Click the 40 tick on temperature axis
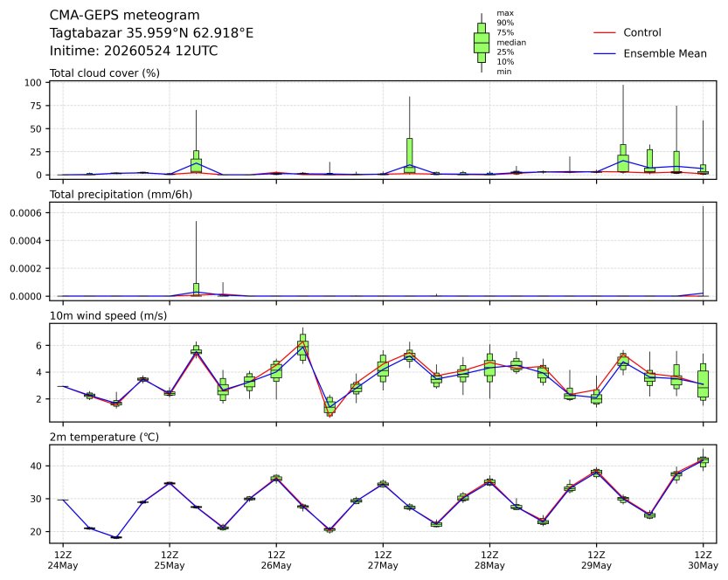Screen dimensions: 728x580 click(36, 466)
